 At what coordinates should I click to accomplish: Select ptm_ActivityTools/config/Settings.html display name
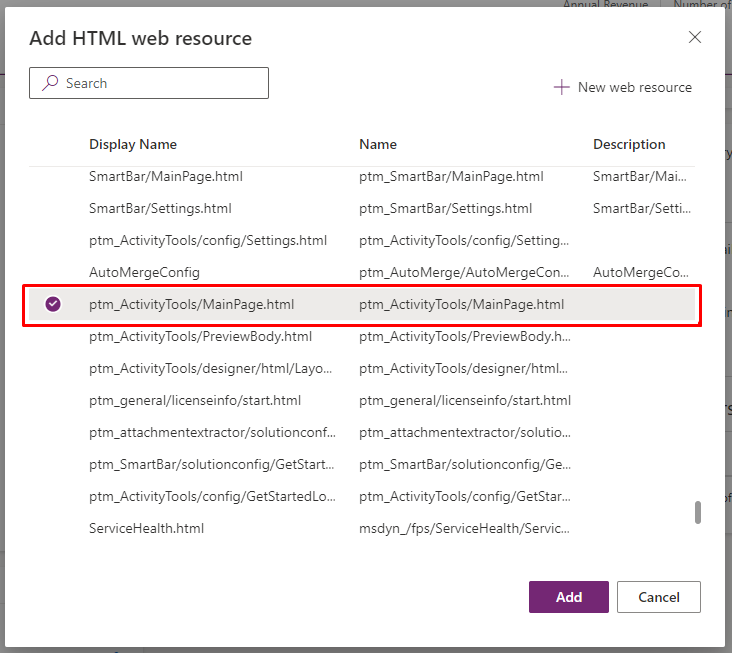(x=208, y=240)
